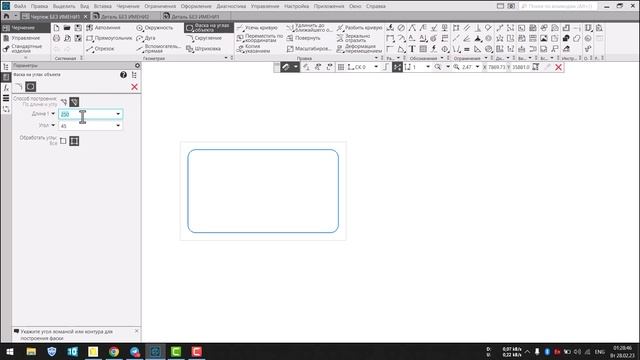The width and height of the screenshot is (640, 360).
Task: Select the text T tool in Обозначения
Action: (x=412, y=49)
